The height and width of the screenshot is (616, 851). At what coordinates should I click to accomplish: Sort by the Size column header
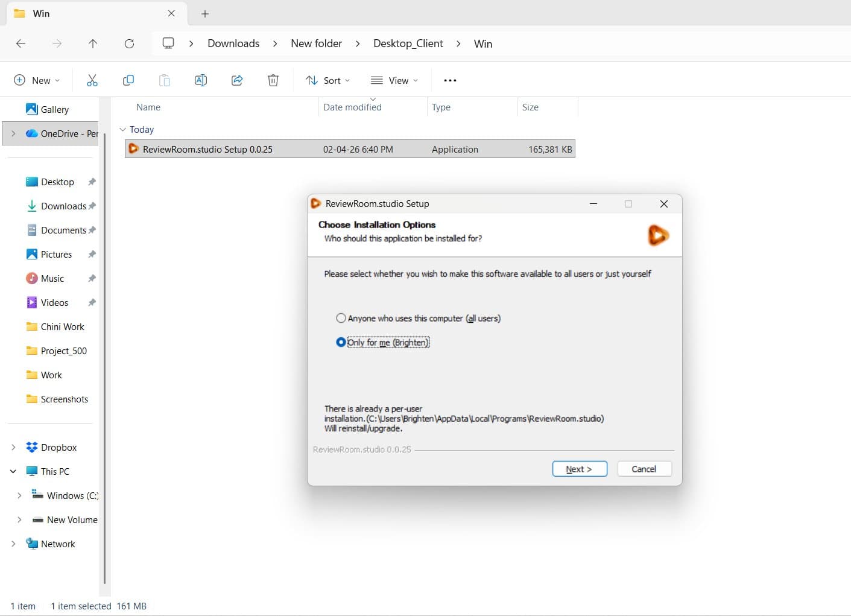[x=530, y=107]
